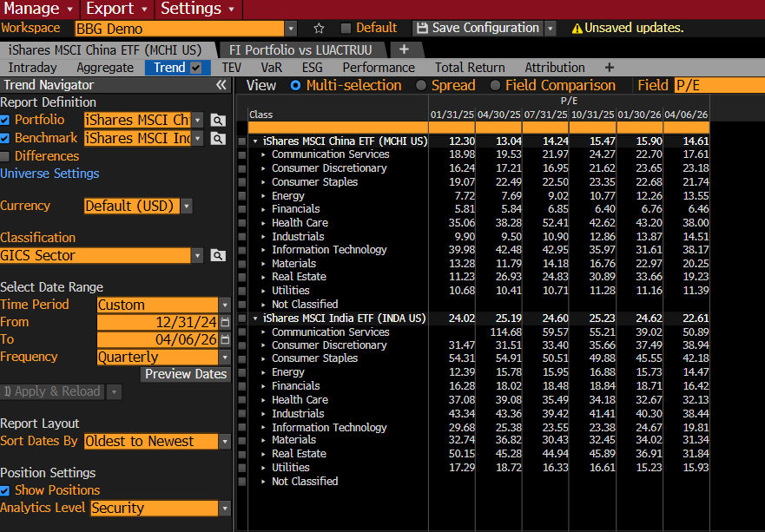This screenshot has height=532, width=765.
Task: Open FI Portfolio vs LUACTRUU tab
Action: [x=300, y=50]
